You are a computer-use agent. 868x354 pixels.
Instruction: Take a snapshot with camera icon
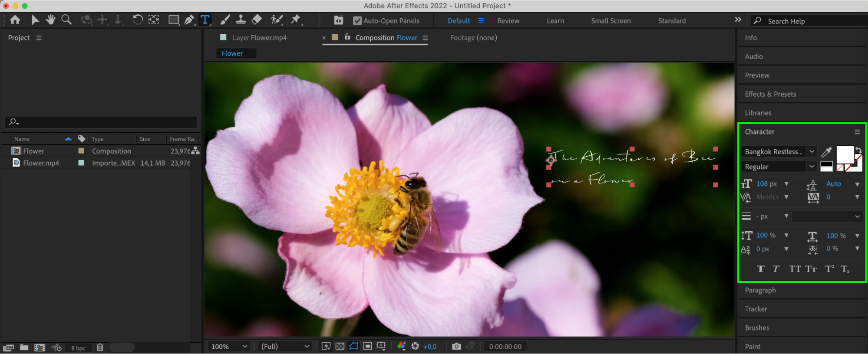456,346
